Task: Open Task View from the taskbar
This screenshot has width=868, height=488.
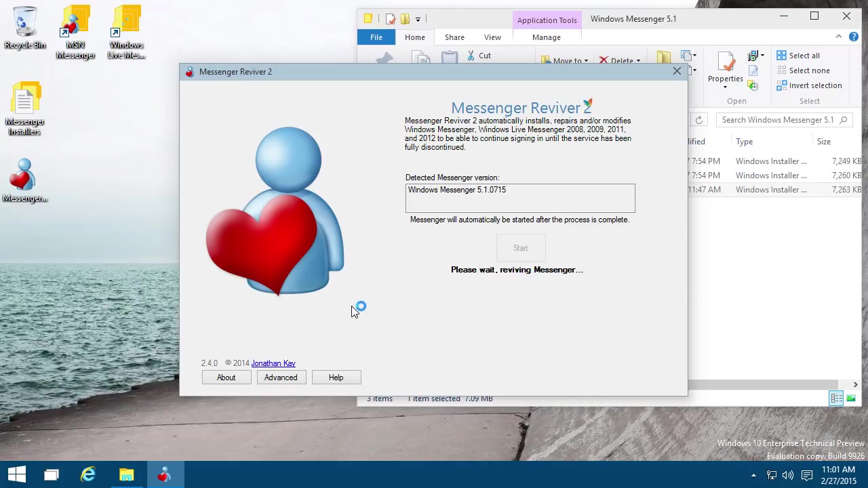Action: [x=52, y=475]
